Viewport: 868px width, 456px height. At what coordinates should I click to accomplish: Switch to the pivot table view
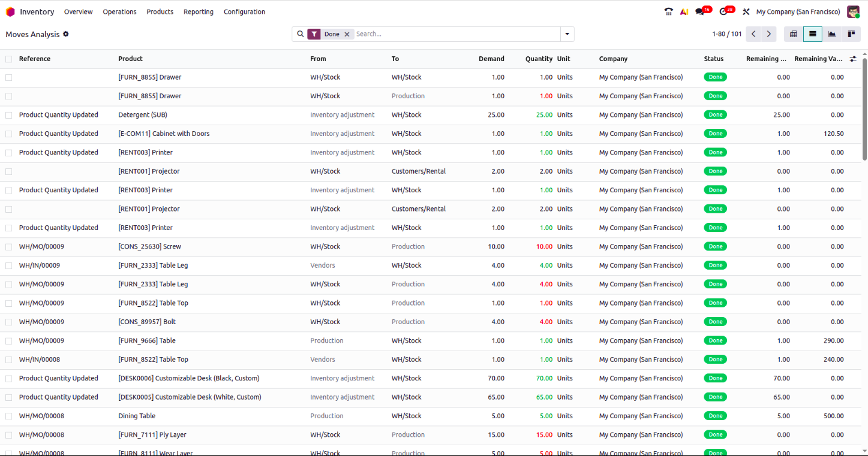pyautogui.click(x=793, y=34)
